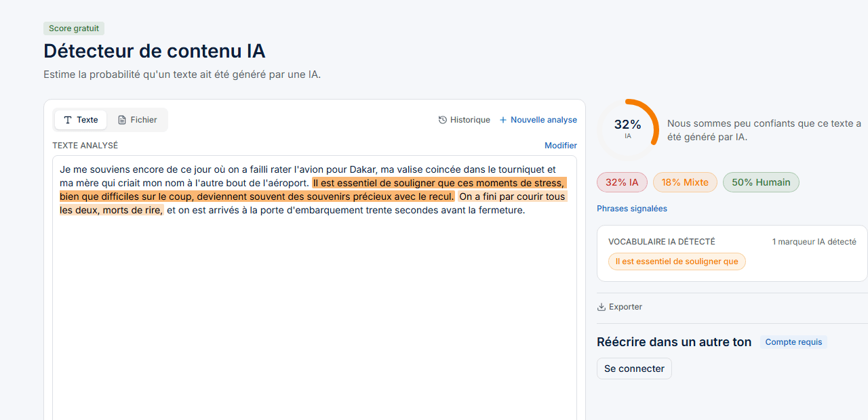
Task: Select the orange 18% Mixte chip
Action: click(685, 182)
